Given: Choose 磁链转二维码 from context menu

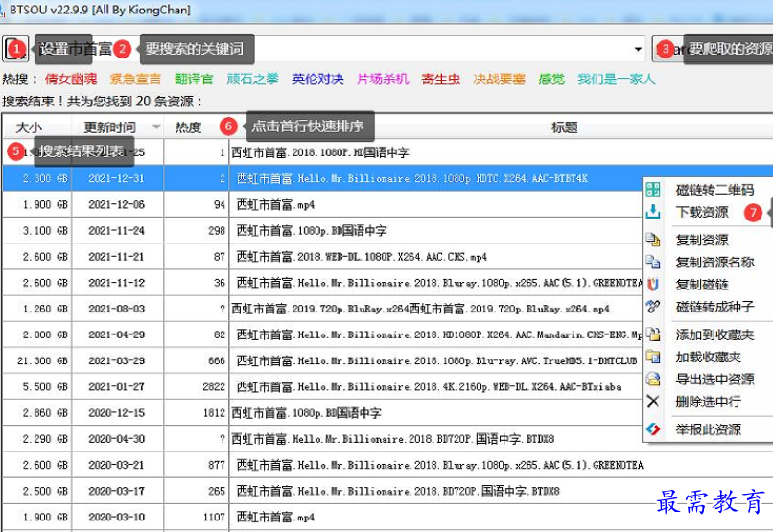Looking at the screenshot, I should 714,190.
